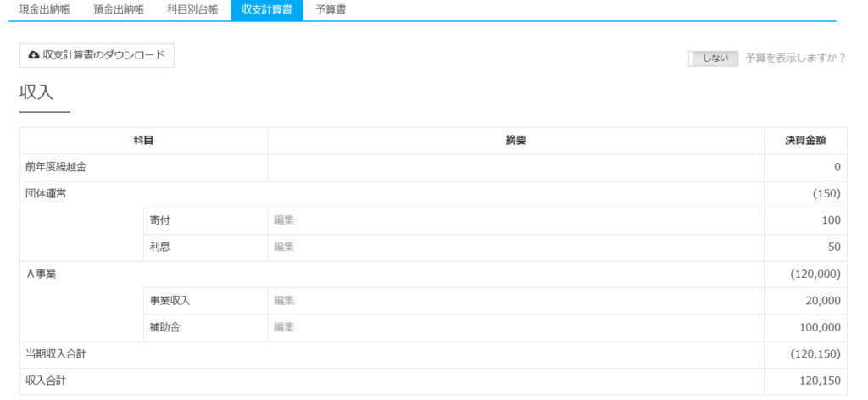The height and width of the screenshot is (400, 868).
Task: Click the 前年度繰越金 row label
Action: (56, 167)
